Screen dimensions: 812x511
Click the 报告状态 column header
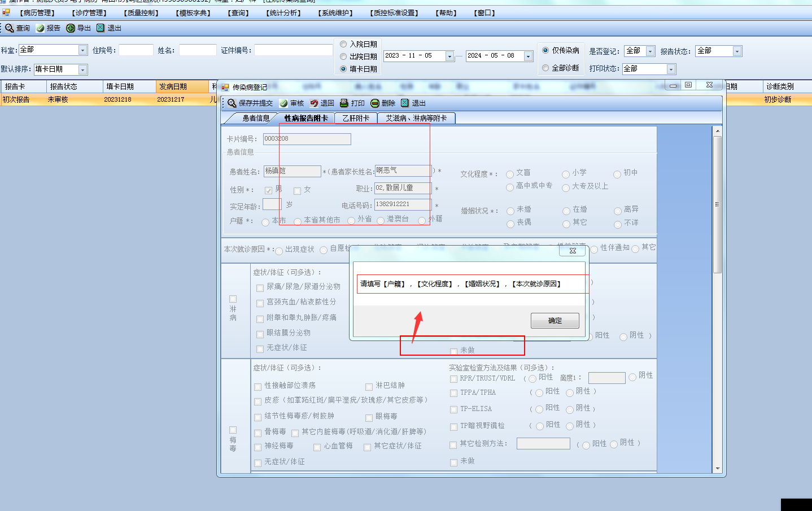pyautogui.click(x=74, y=86)
